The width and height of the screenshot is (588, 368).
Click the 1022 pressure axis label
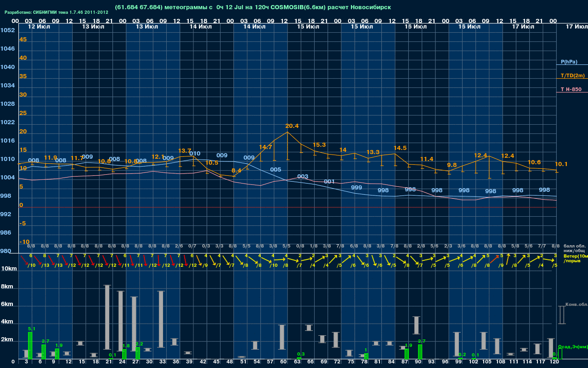(x=7, y=122)
